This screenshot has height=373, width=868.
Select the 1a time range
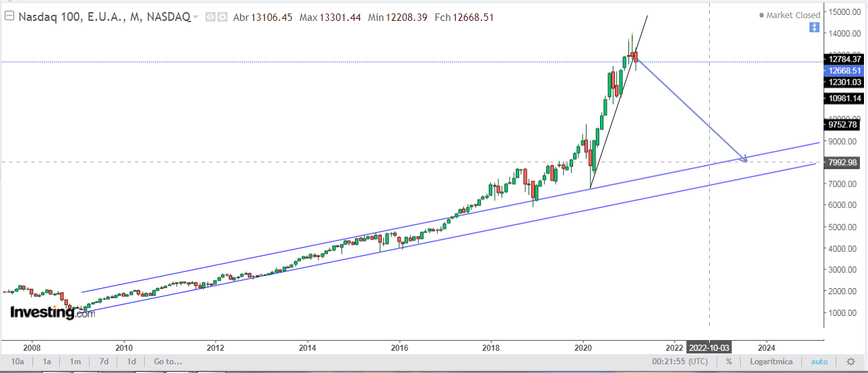click(47, 362)
